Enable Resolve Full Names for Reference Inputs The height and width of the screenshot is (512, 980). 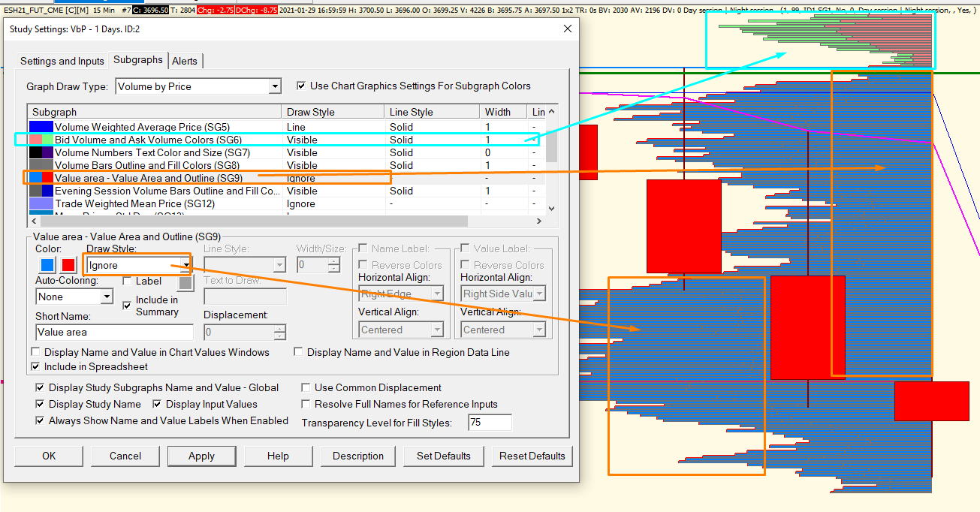point(306,405)
